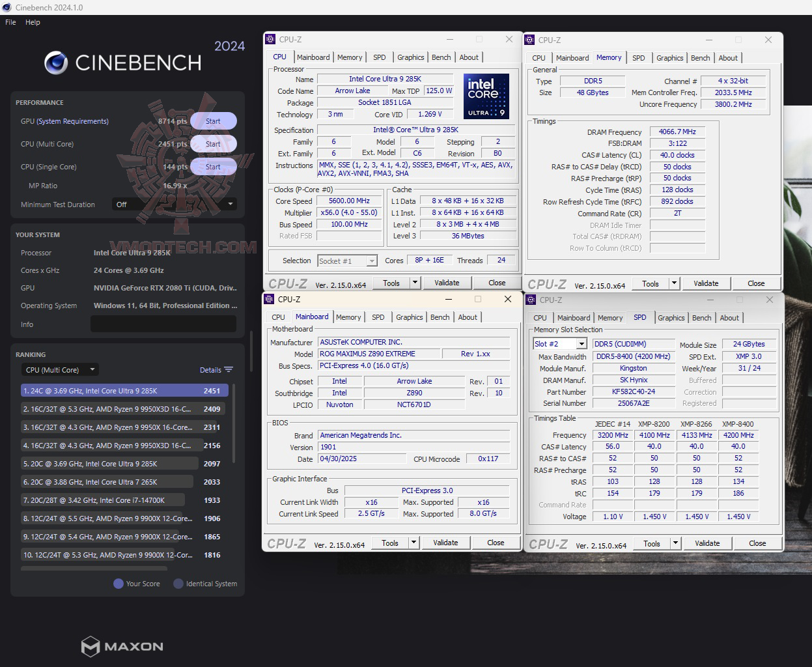Open About tab in CPU window
The image size is (812, 667).
469,57
